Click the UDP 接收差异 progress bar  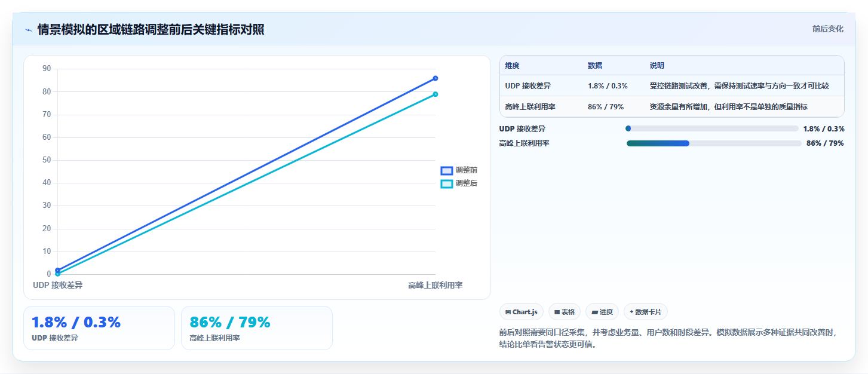(x=711, y=128)
